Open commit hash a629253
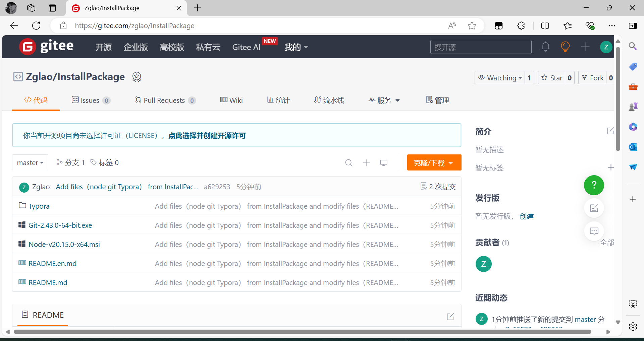The width and height of the screenshot is (644, 341). point(217,187)
